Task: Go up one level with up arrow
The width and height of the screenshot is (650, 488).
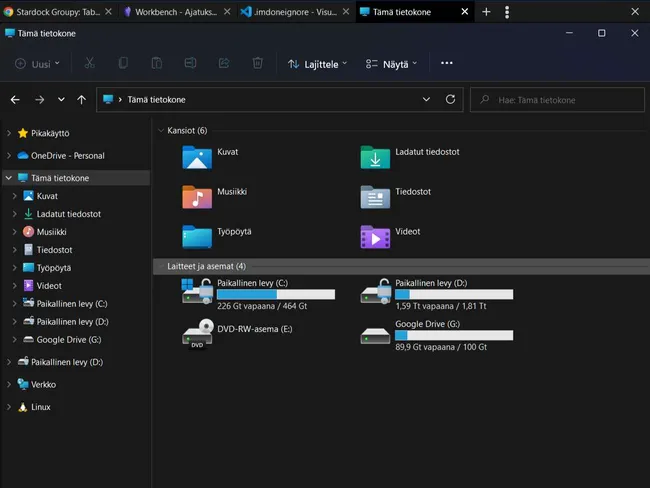Action: [82, 100]
